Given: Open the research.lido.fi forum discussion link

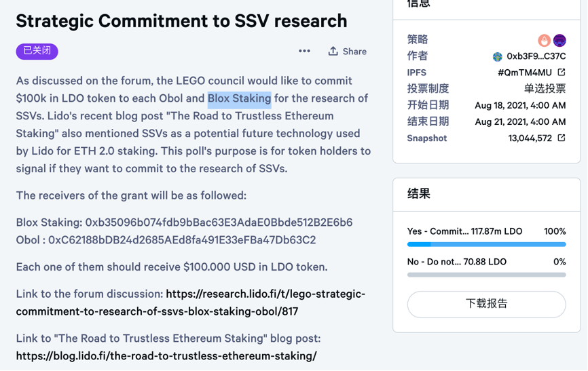Looking at the screenshot, I should [191, 302].
